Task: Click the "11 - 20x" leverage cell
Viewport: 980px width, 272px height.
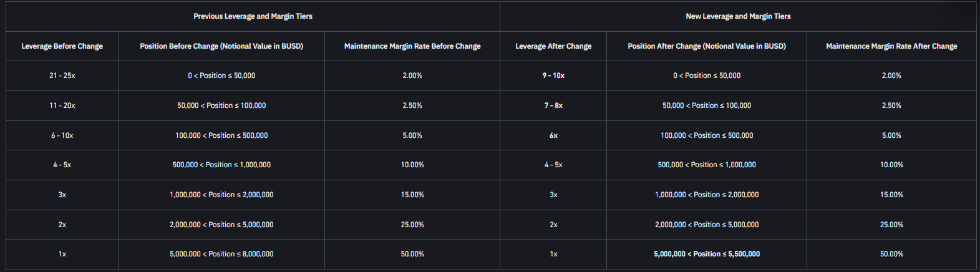Action: coord(62,105)
